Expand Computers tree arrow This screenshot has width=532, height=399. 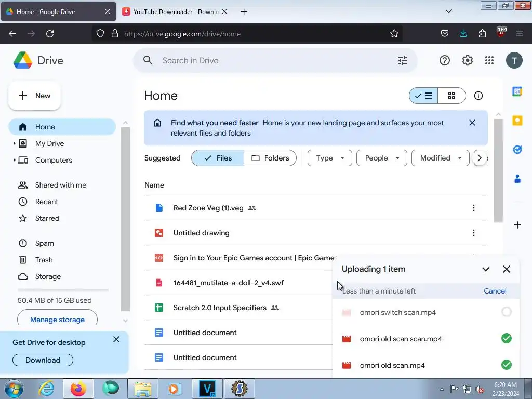(14, 160)
